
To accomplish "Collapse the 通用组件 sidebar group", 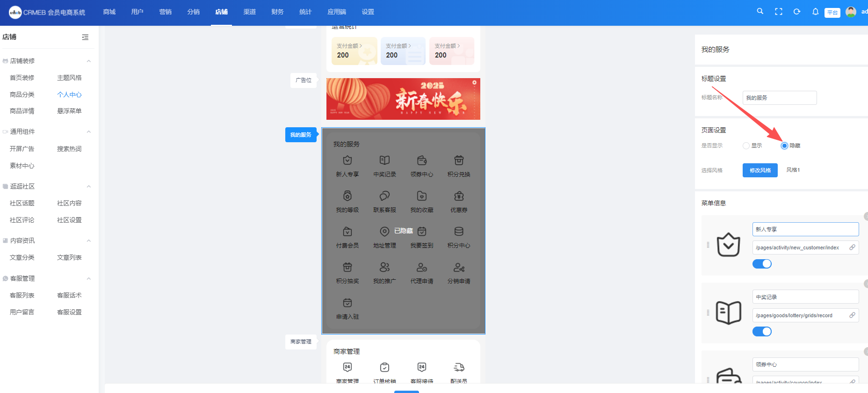I will 89,131.
